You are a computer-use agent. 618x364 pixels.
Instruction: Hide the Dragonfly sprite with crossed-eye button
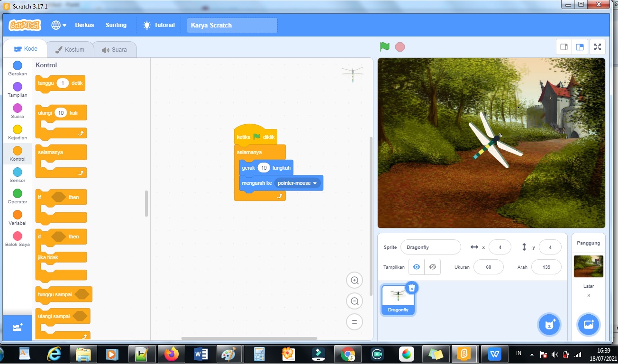(x=432, y=266)
